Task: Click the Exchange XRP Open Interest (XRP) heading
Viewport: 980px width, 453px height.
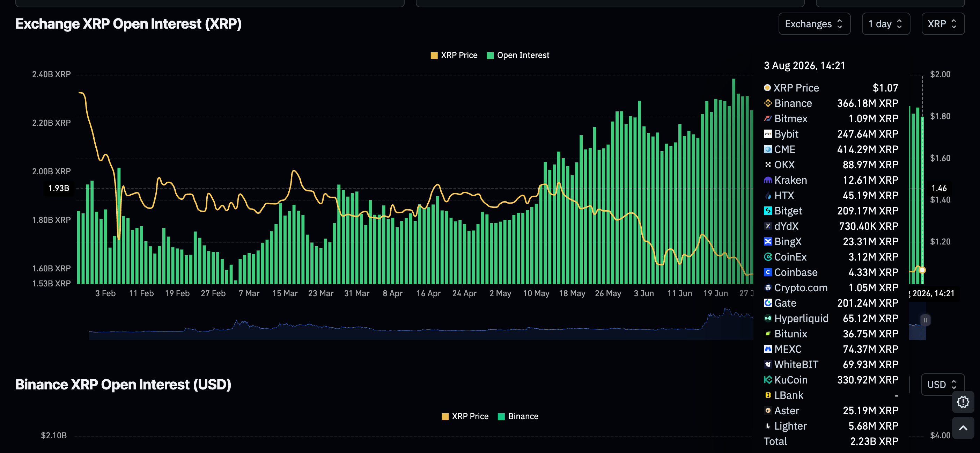Action: [128, 24]
